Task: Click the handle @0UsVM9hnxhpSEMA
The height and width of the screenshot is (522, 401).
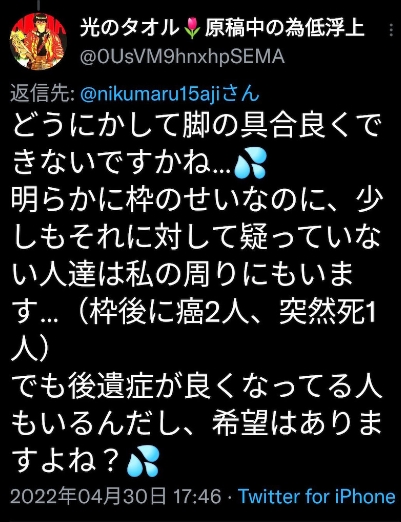Action: tap(182, 57)
